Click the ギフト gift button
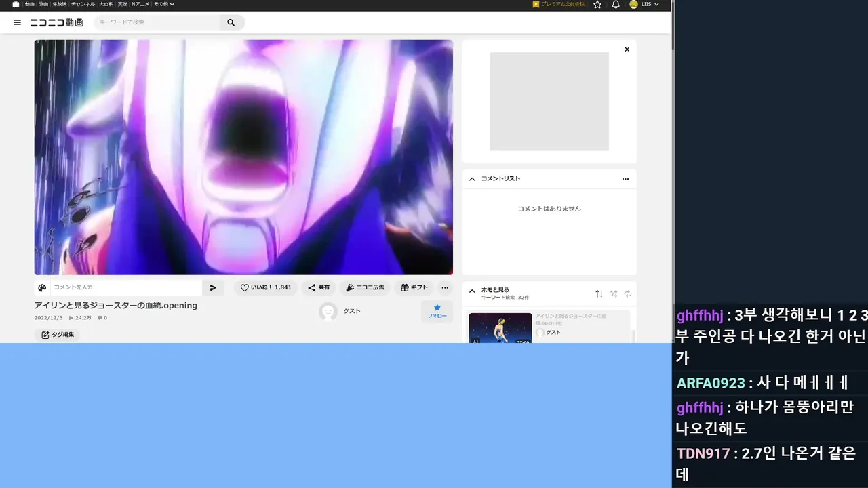This screenshot has width=868, height=488. coord(414,287)
